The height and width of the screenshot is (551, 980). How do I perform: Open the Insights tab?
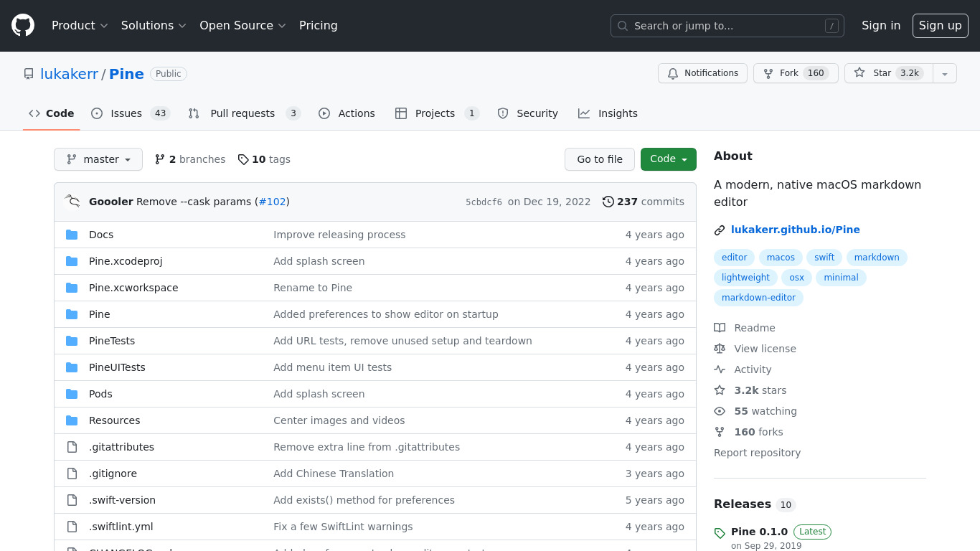(608, 113)
